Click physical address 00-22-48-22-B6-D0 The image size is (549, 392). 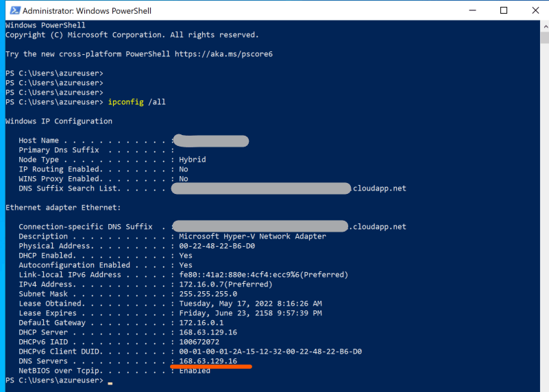point(217,246)
